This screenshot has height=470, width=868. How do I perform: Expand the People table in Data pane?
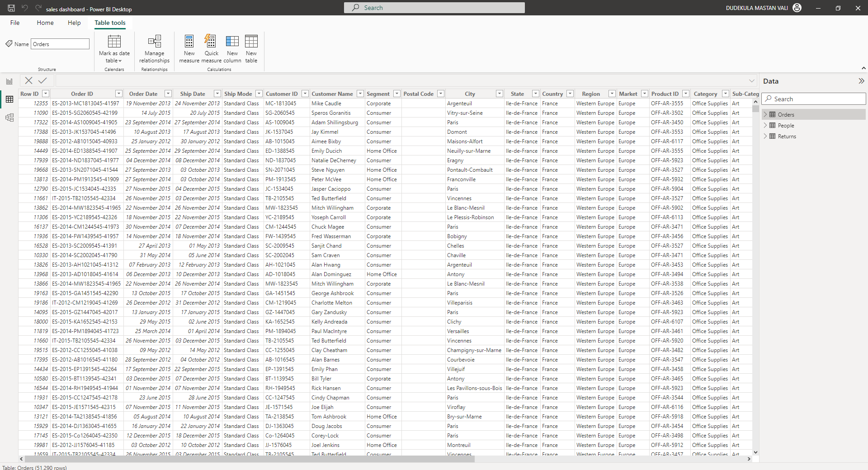tap(765, 125)
